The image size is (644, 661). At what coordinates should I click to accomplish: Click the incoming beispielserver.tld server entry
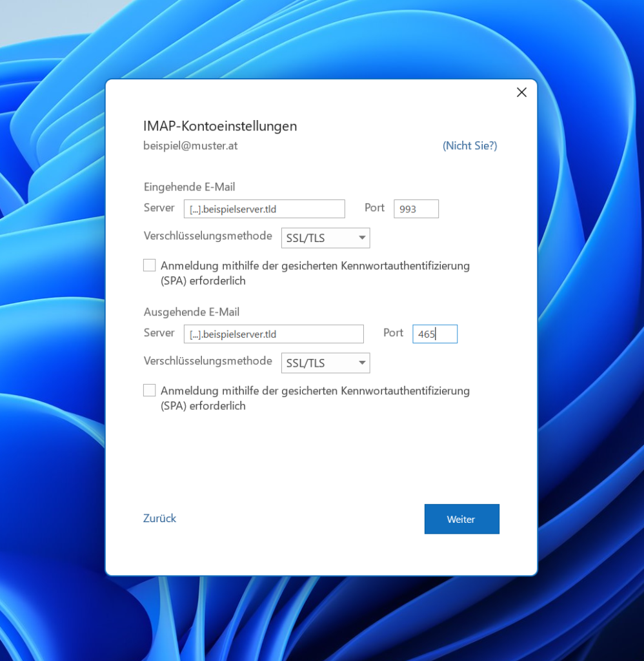264,208
